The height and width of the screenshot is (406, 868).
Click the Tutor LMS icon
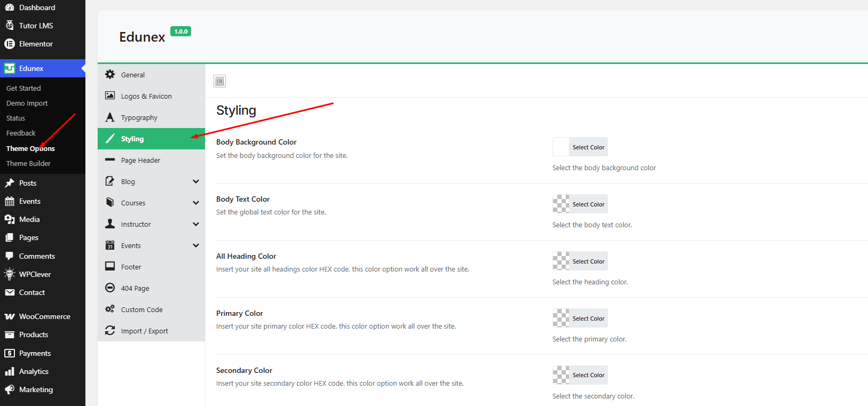coord(10,26)
